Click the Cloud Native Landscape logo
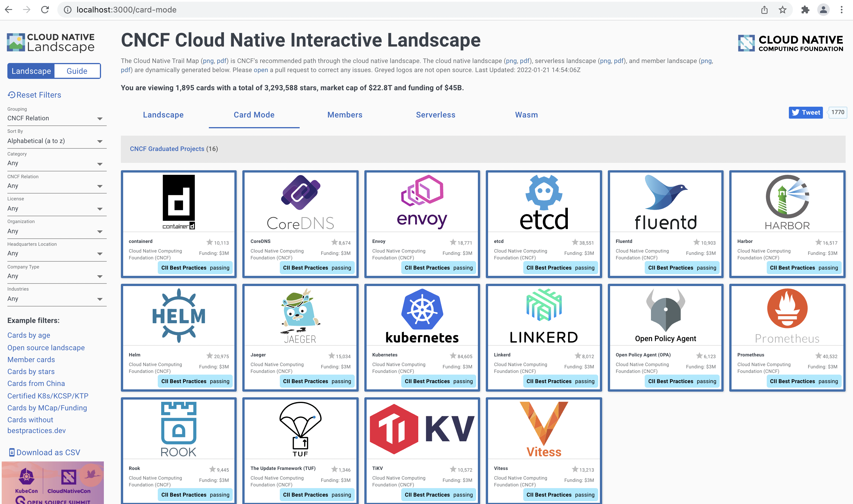 (51, 43)
